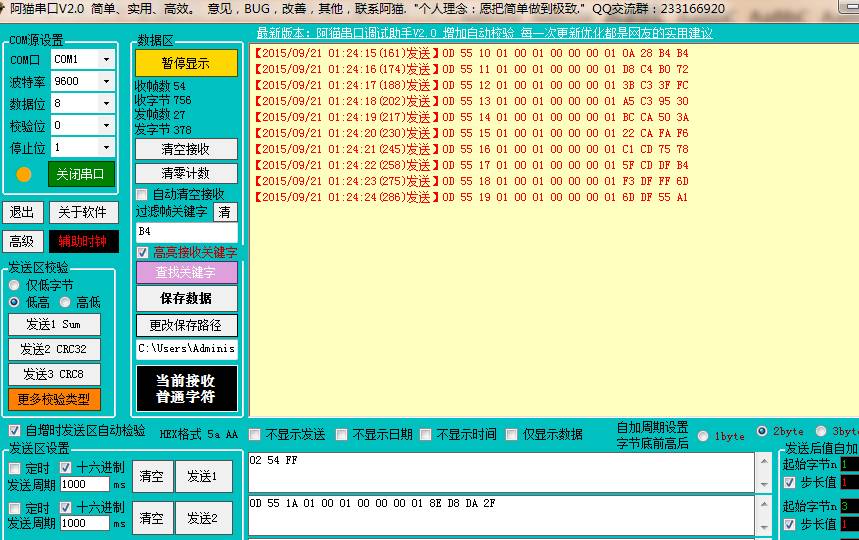Open the 校验位 parity dropdown

[83, 125]
